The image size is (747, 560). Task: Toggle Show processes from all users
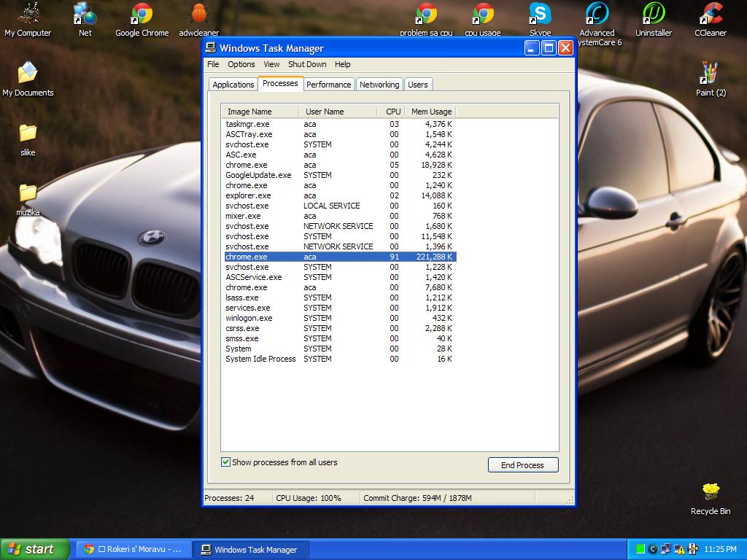226,462
